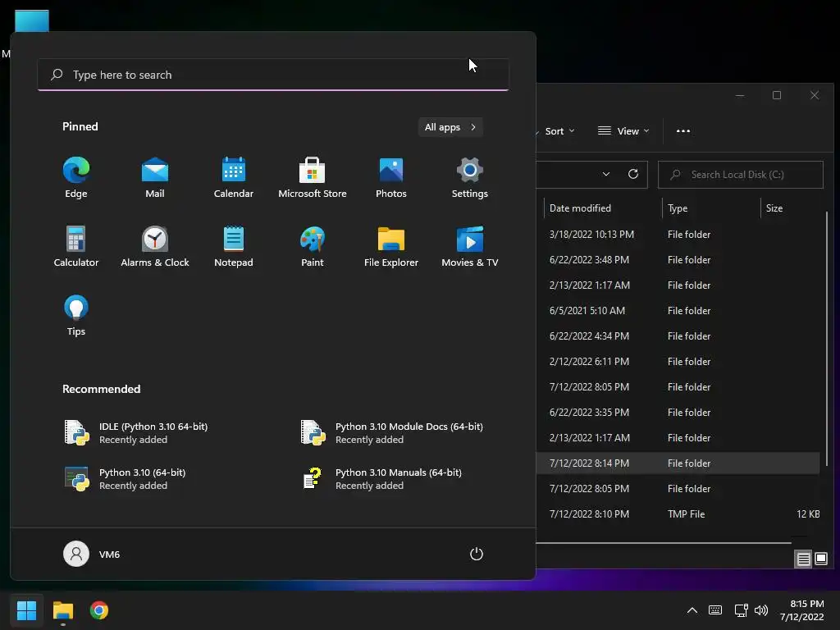The height and width of the screenshot is (630, 840).
Task: Launch Alarms & Clock
Action: pyautogui.click(x=155, y=246)
